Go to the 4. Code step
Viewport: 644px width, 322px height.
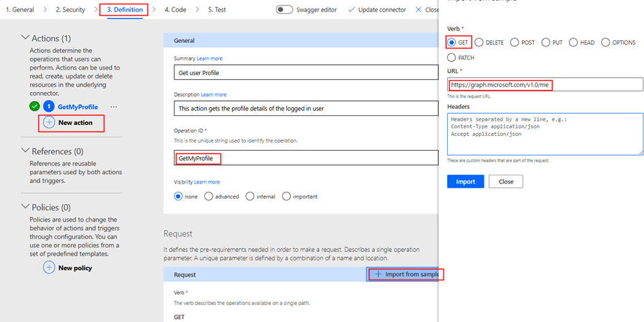click(175, 10)
